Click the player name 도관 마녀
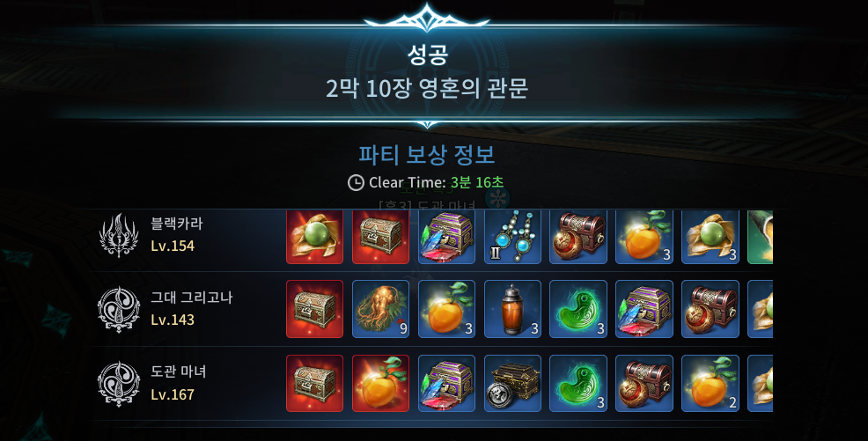868x441 pixels. click(x=178, y=371)
